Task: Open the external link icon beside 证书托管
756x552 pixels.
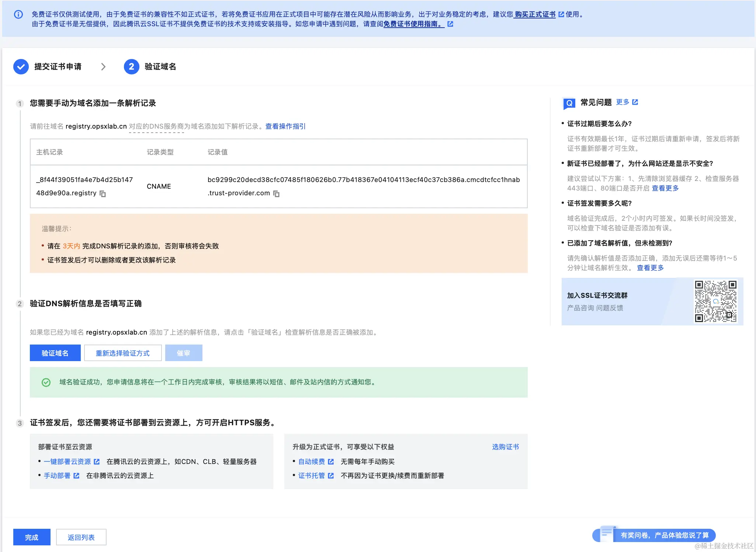Action: [x=331, y=475]
